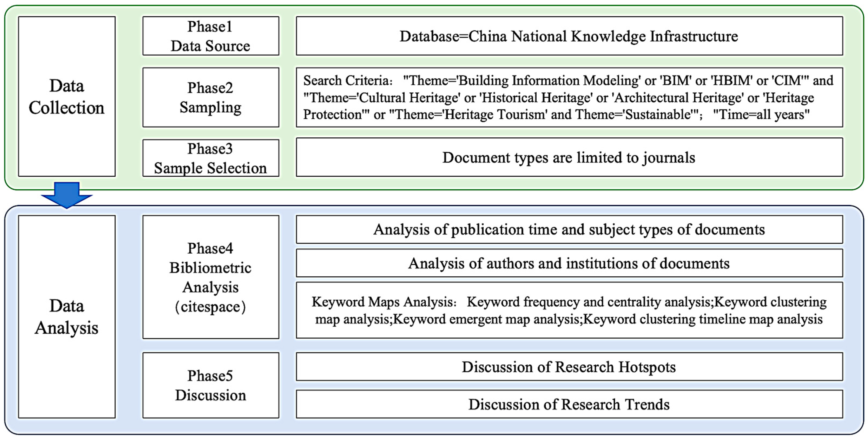This screenshot has height=441, width=868.
Task: Click the Search Criteria text box
Action: tap(569, 97)
